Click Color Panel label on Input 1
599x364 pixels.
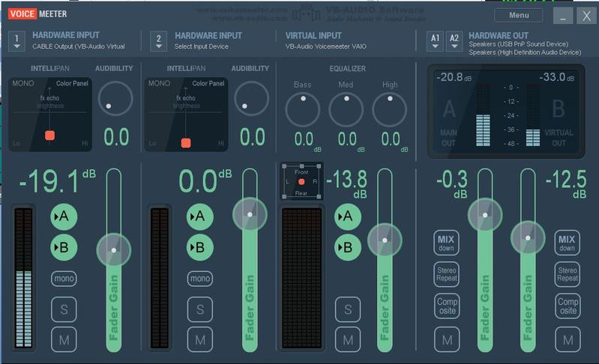pos(72,83)
